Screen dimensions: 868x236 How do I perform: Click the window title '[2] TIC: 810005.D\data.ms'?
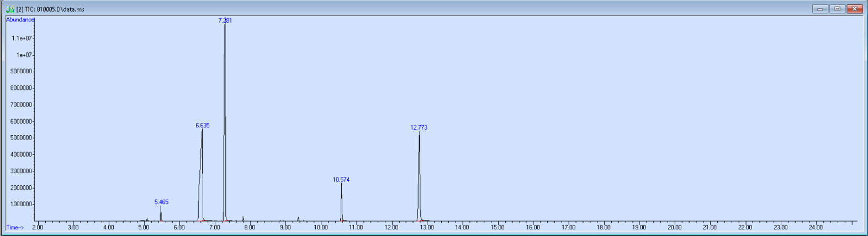point(50,9)
